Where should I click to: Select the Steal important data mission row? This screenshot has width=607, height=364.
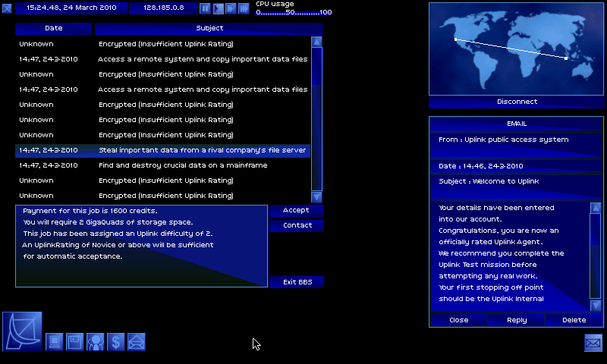click(162, 150)
